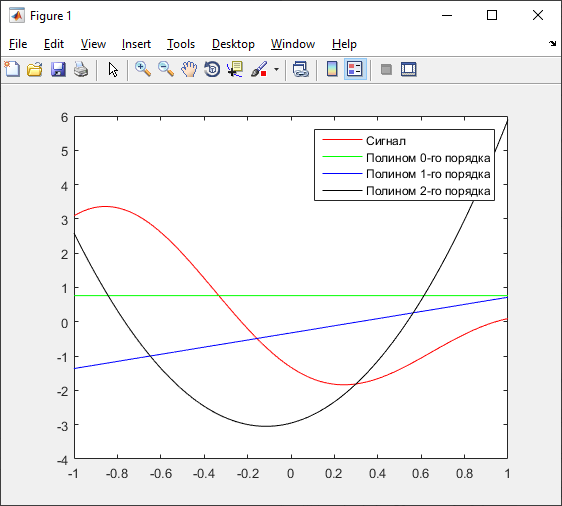Print the figure using the printer icon
The height and width of the screenshot is (506, 562).
[81, 69]
